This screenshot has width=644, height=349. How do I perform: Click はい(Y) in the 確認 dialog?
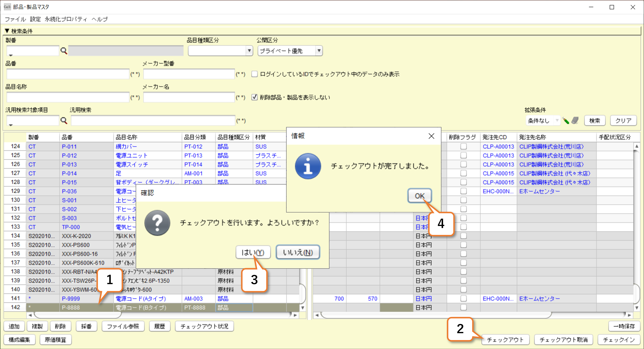pos(253,252)
